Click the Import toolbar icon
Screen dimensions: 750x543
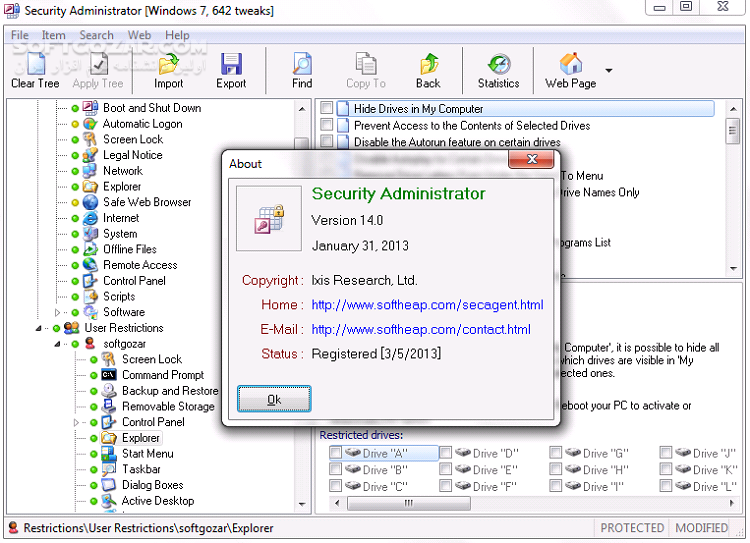[168, 64]
